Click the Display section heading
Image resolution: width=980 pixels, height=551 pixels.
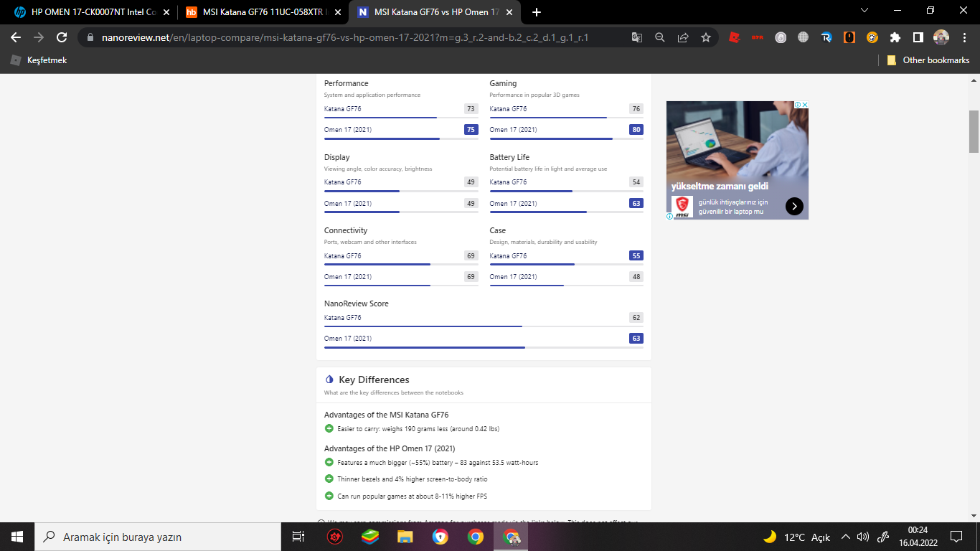[x=337, y=157]
